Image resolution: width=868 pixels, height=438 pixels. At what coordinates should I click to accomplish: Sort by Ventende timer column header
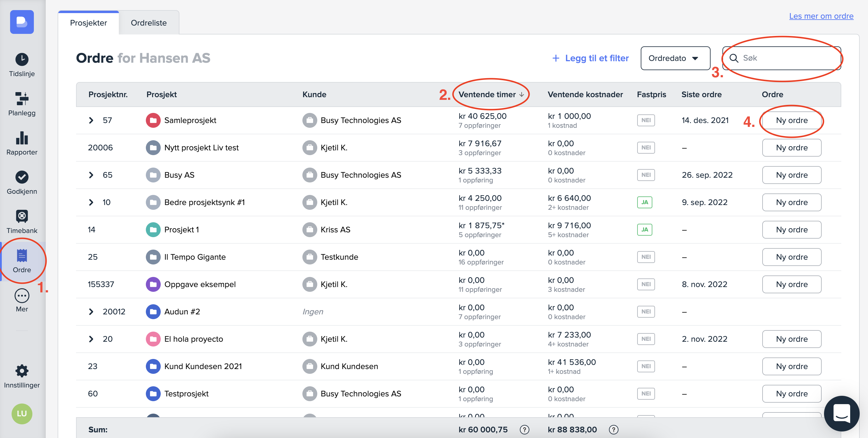(491, 94)
